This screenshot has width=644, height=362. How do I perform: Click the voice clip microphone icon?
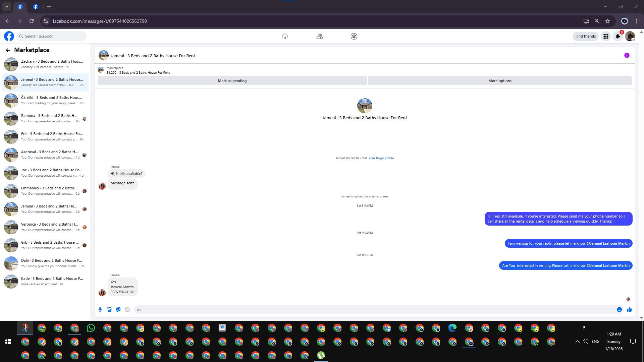(100, 310)
